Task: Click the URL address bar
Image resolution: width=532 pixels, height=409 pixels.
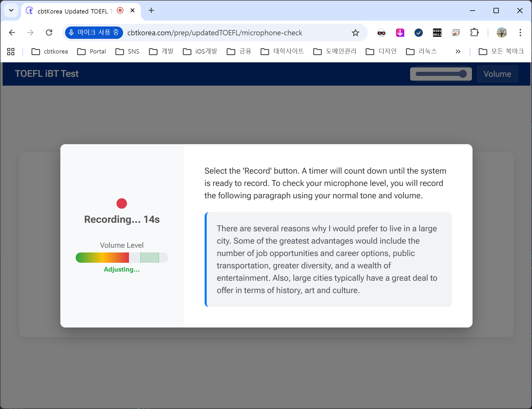Action: [215, 33]
